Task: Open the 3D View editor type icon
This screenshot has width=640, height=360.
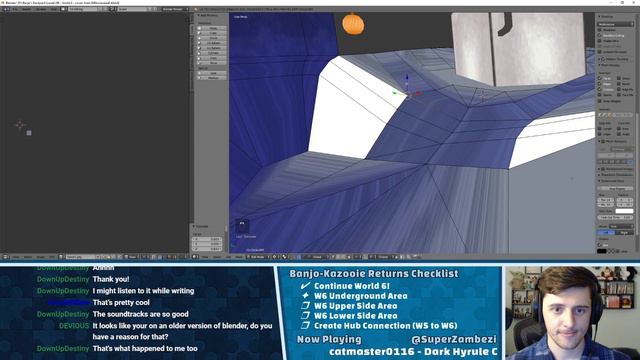Action: click(196, 257)
